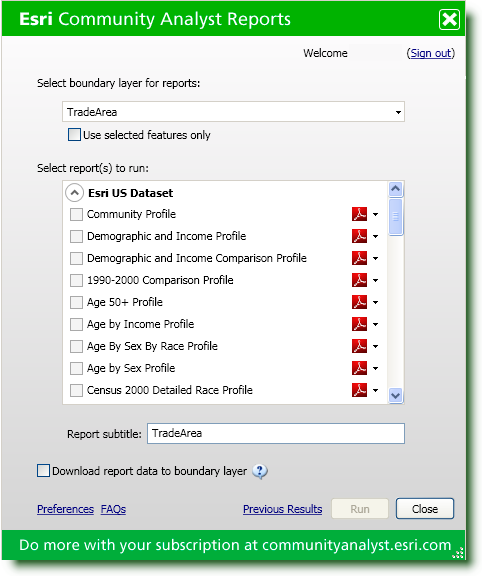
Task: Click the Close button
Action: (x=425, y=509)
